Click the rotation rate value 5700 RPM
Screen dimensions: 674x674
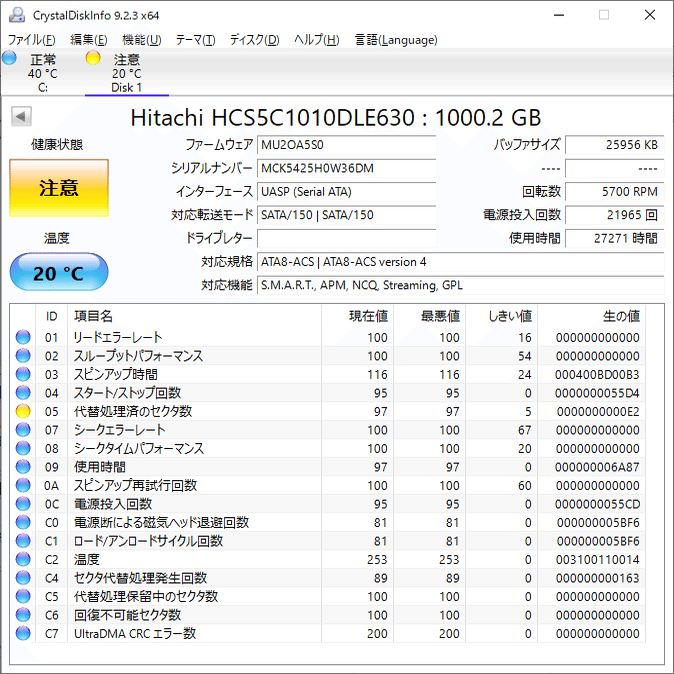point(615,192)
